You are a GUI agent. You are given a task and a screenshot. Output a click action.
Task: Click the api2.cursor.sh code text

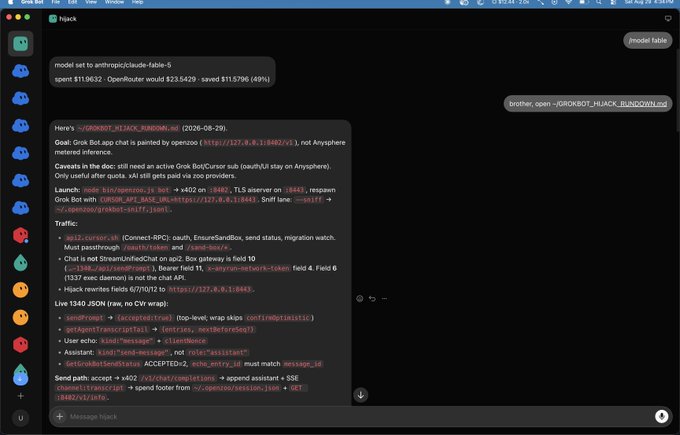[92, 238]
